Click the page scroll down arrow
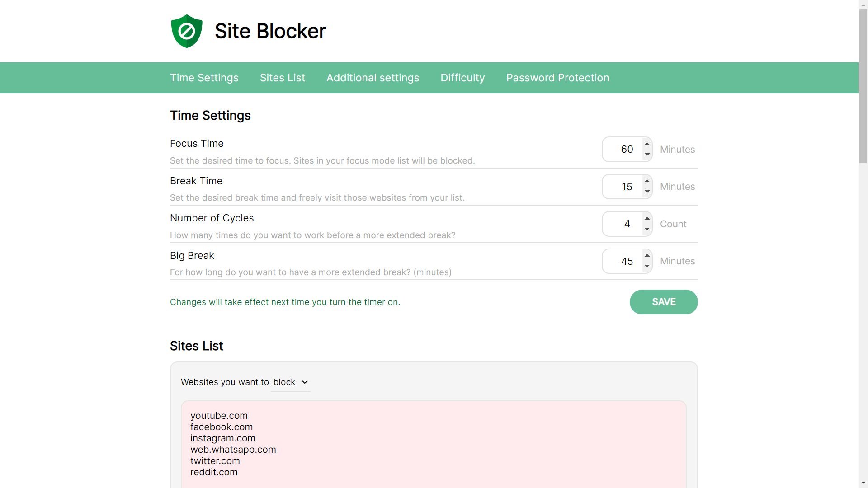The width and height of the screenshot is (868, 488). pyautogui.click(x=863, y=483)
